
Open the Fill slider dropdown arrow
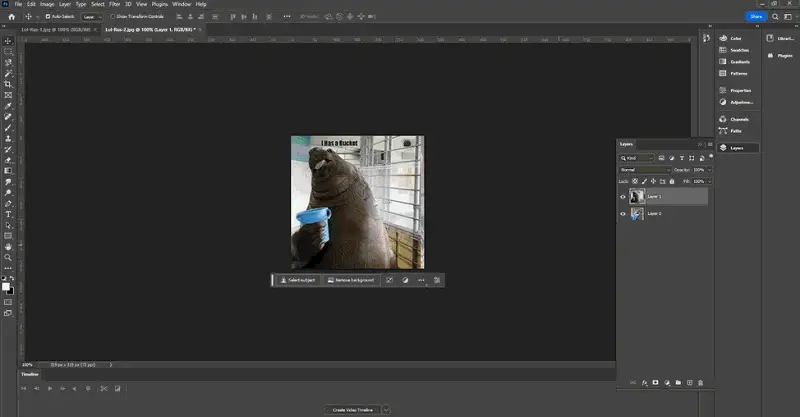(x=710, y=181)
